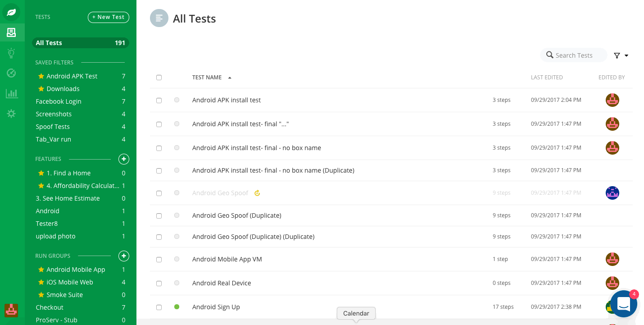Open the chat messenger bubble icon
This screenshot has width=644, height=325.
[x=624, y=304]
